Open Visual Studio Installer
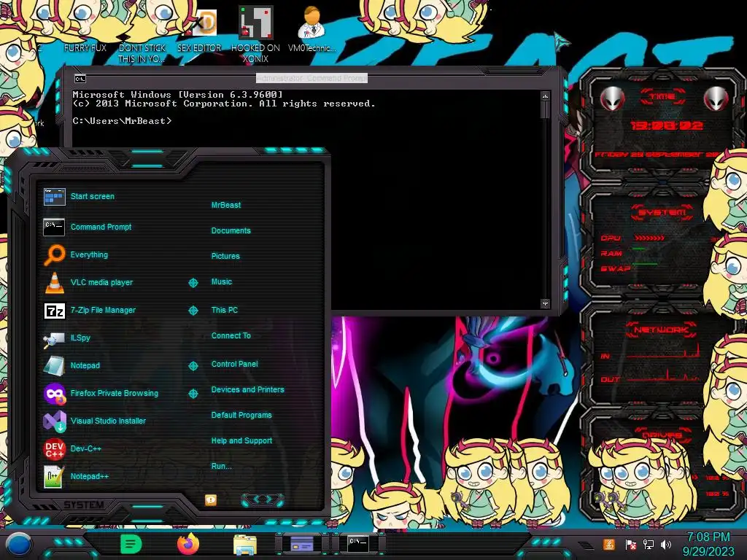Image resolution: width=747 pixels, height=560 pixels. (x=95, y=421)
